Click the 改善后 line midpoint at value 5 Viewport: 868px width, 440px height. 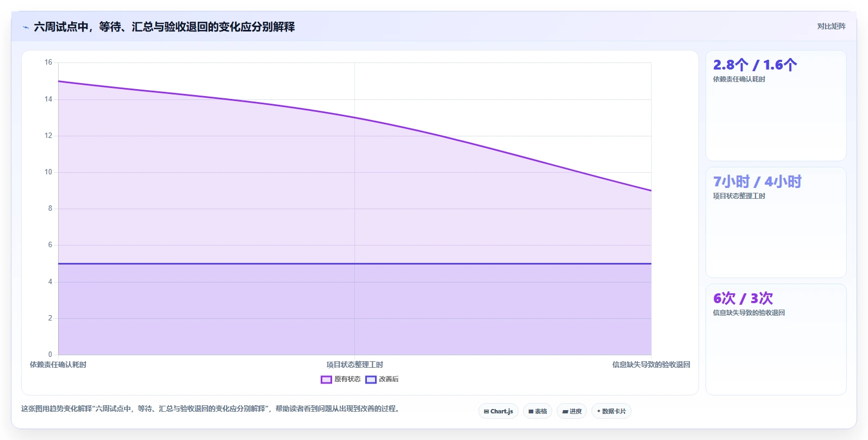tap(354, 263)
